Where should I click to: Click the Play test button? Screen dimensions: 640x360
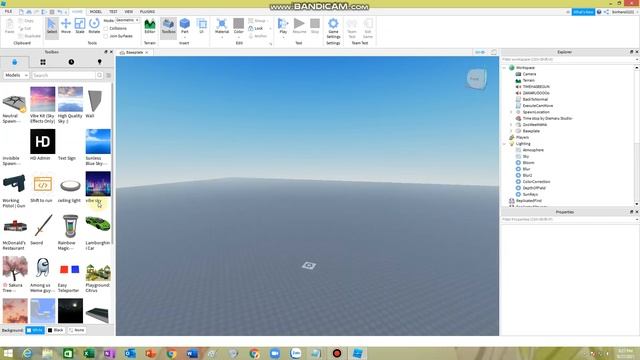(283, 25)
